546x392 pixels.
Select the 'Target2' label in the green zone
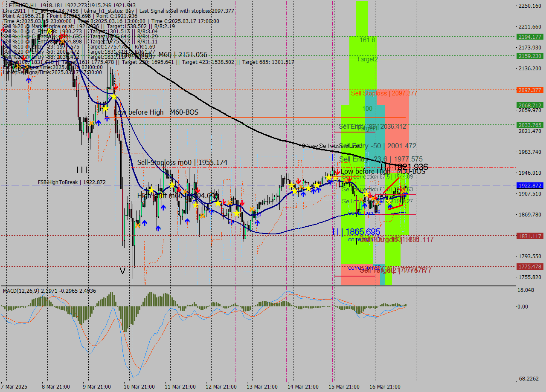click(367, 59)
